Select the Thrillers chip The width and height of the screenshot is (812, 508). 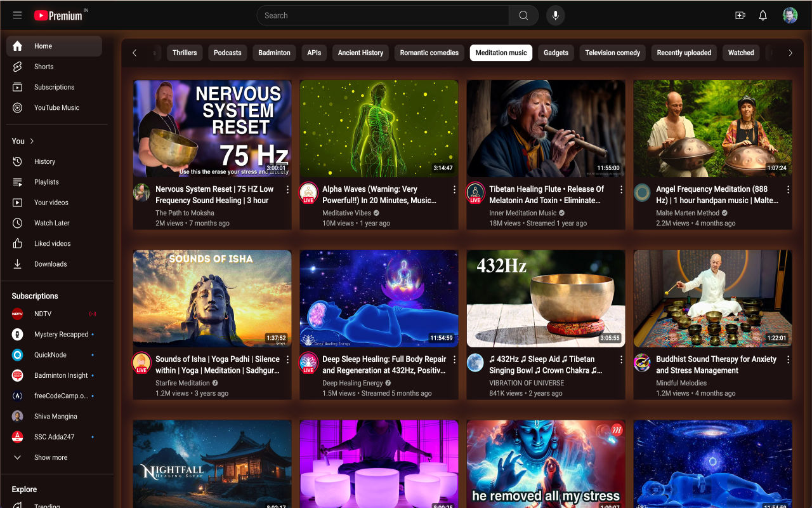pyautogui.click(x=185, y=53)
